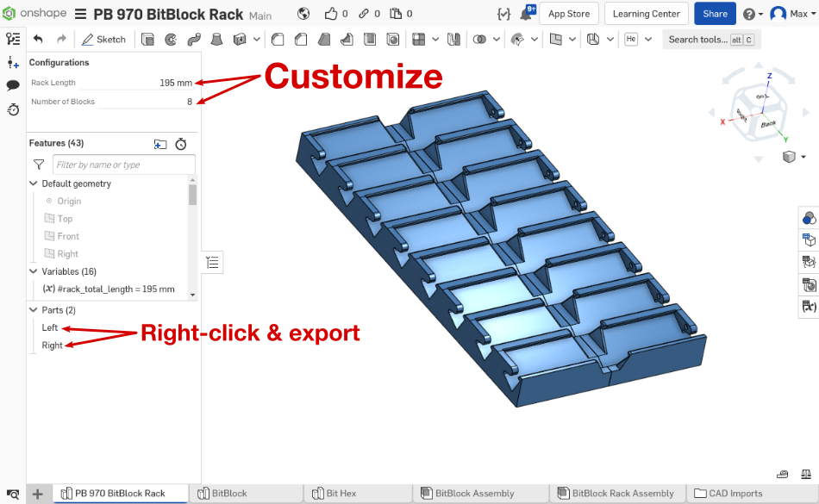Open the Boolean tools dropdown
Screen dimensions: 819x504
pyautogui.click(x=497, y=39)
